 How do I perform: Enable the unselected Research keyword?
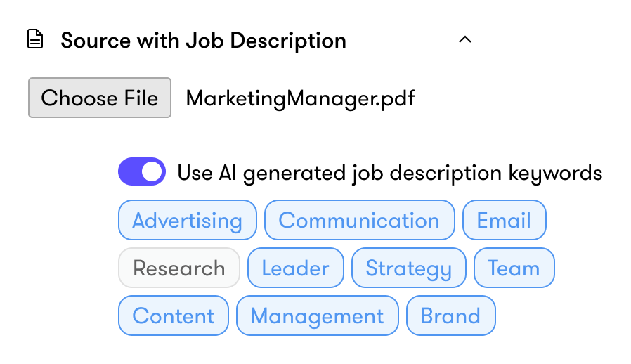click(x=179, y=268)
